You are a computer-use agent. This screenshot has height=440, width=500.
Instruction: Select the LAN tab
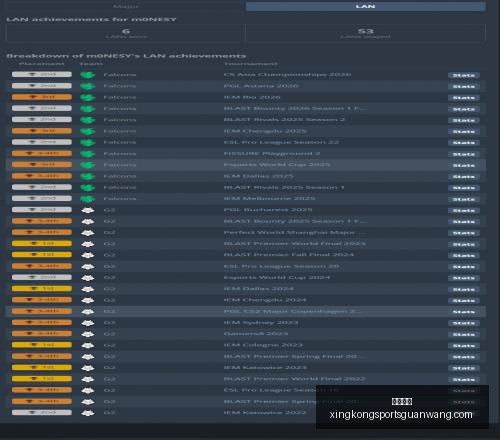click(x=365, y=6)
